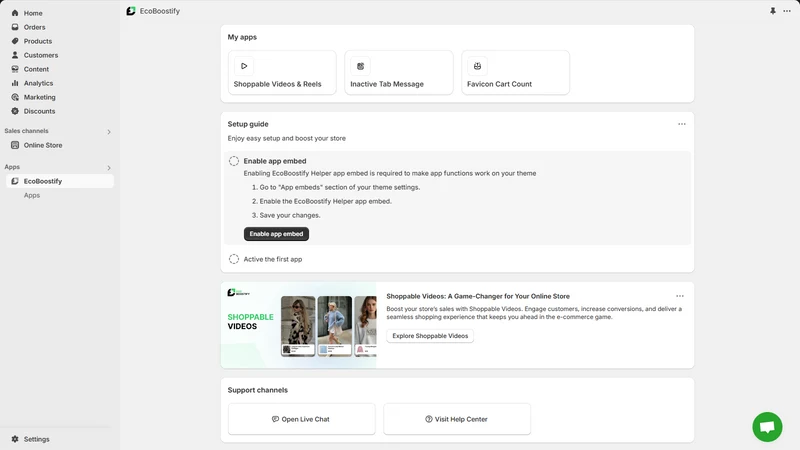This screenshot has width=800, height=450.
Task: Click the Marketing target icon
Action: (15, 97)
